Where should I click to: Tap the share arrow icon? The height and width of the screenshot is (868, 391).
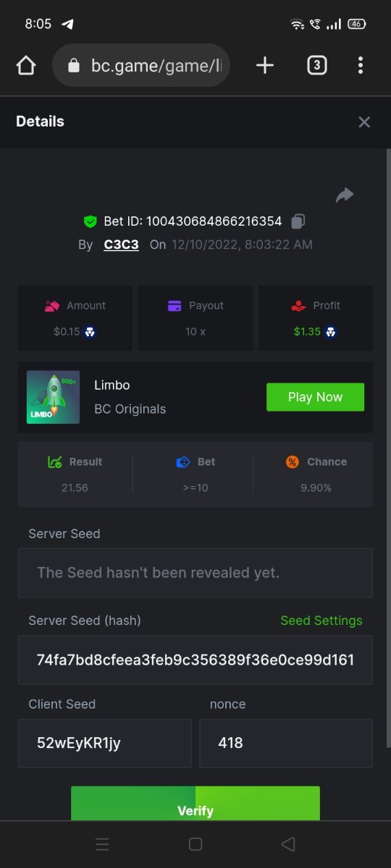coord(345,195)
